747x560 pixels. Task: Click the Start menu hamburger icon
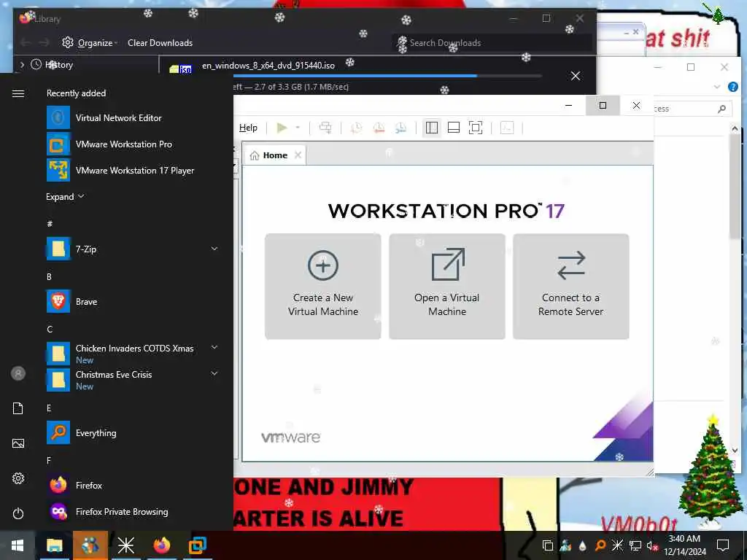[18, 93]
